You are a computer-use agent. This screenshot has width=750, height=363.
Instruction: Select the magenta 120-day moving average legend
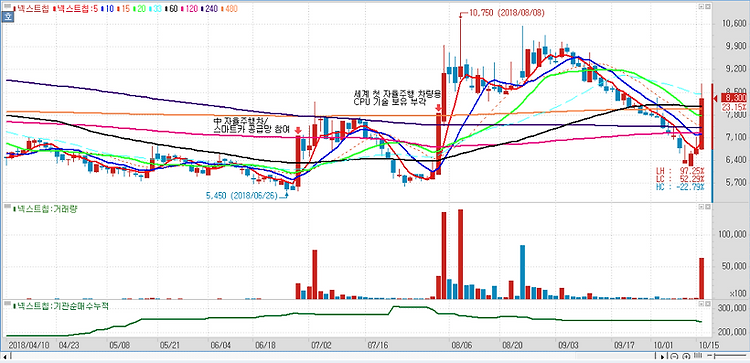point(188,9)
